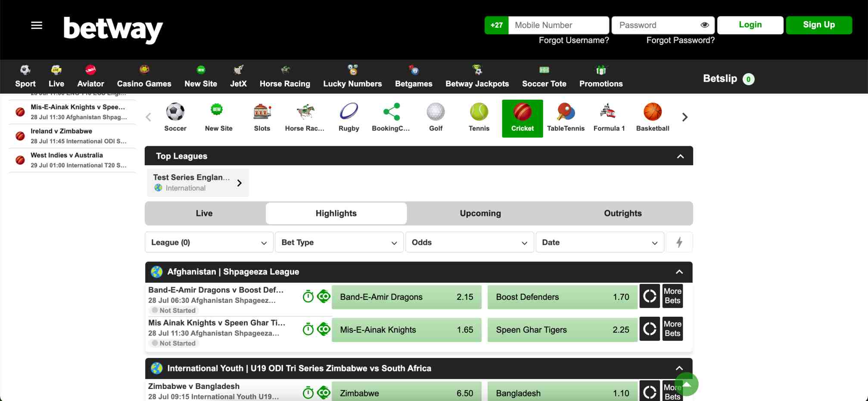
Task: Select Horse Racing in sports carousel
Action: [x=305, y=118]
